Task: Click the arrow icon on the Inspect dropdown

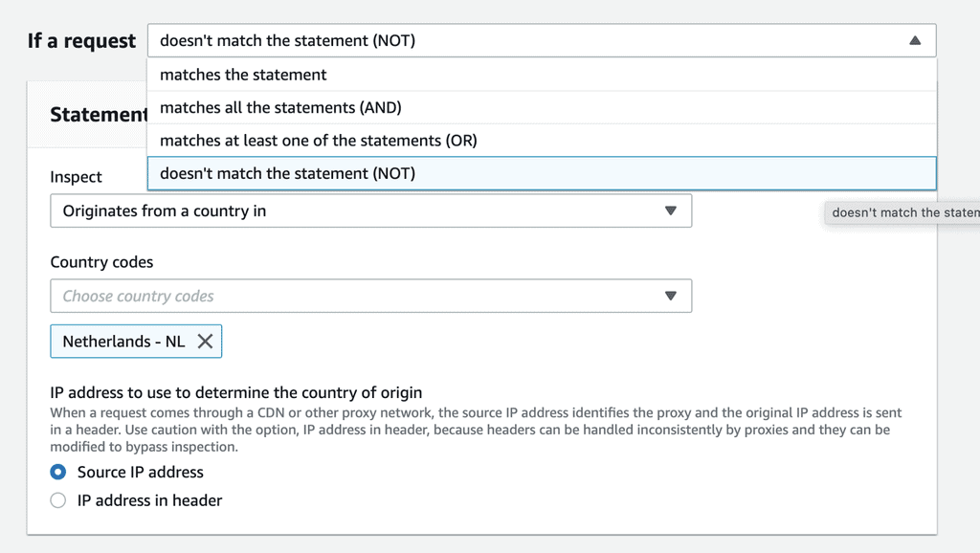Action: tap(670, 211)
